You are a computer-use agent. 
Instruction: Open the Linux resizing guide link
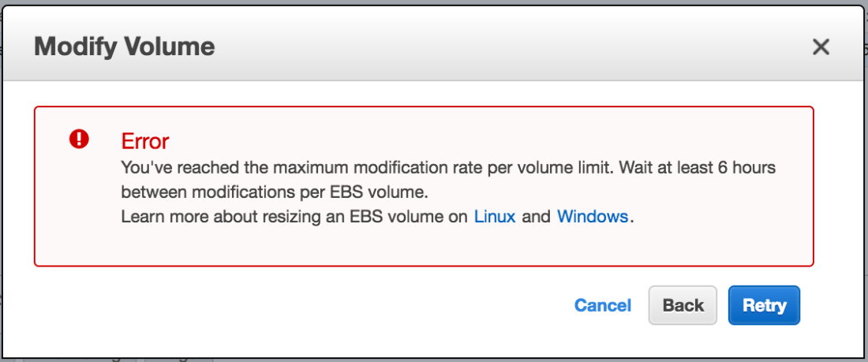tap(495, 217)
